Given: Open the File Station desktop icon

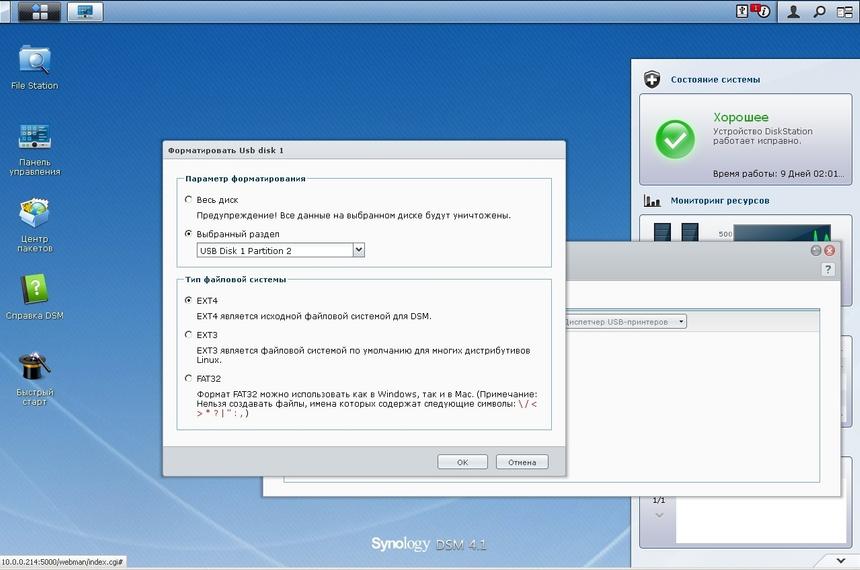Looking at the screenshot, I should [34, 61].
